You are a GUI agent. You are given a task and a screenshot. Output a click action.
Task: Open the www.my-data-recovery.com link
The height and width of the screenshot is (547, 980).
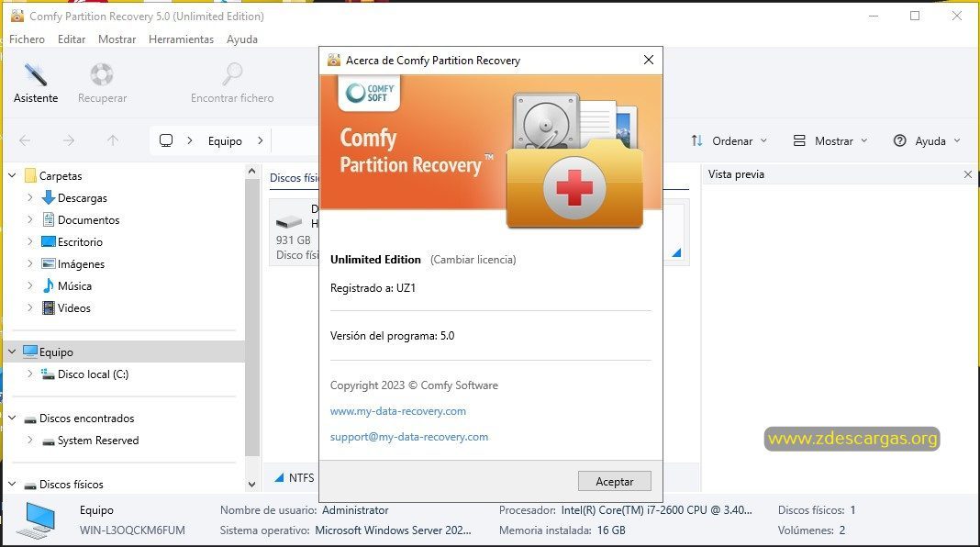tap(398, 411)
